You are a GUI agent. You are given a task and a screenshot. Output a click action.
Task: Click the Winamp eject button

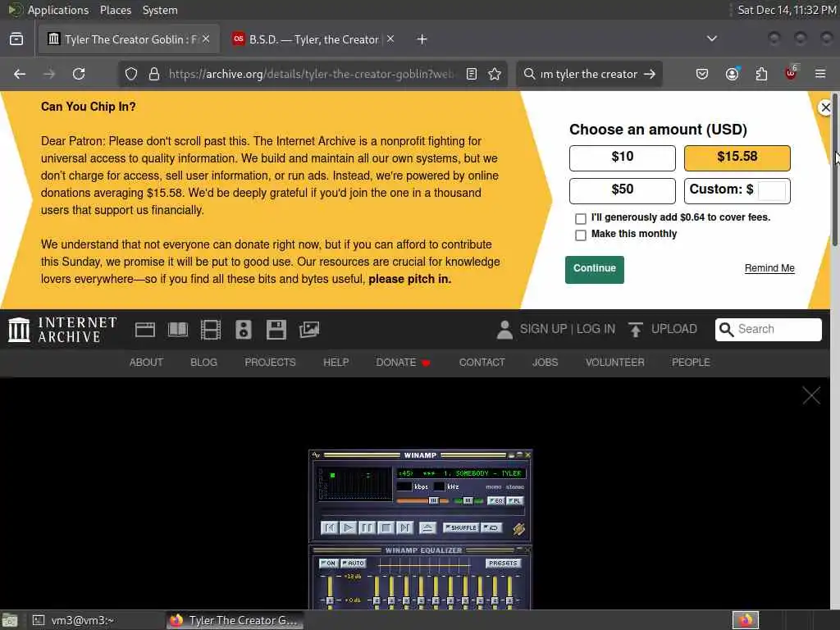tap(427, 527)
